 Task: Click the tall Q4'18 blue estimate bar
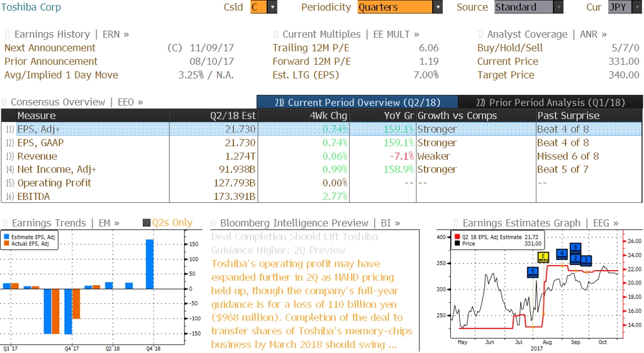tap(150, 264)
